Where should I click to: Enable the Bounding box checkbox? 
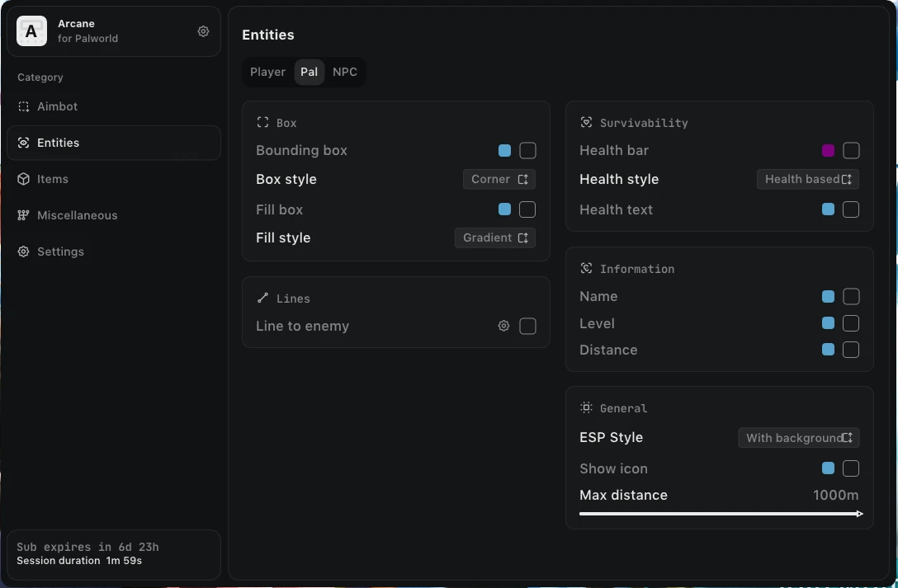(527, 150)
